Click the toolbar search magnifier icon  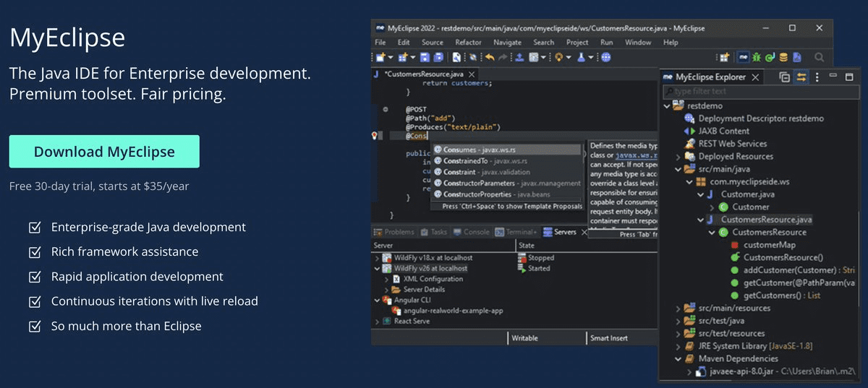click(x=820, y=57)
